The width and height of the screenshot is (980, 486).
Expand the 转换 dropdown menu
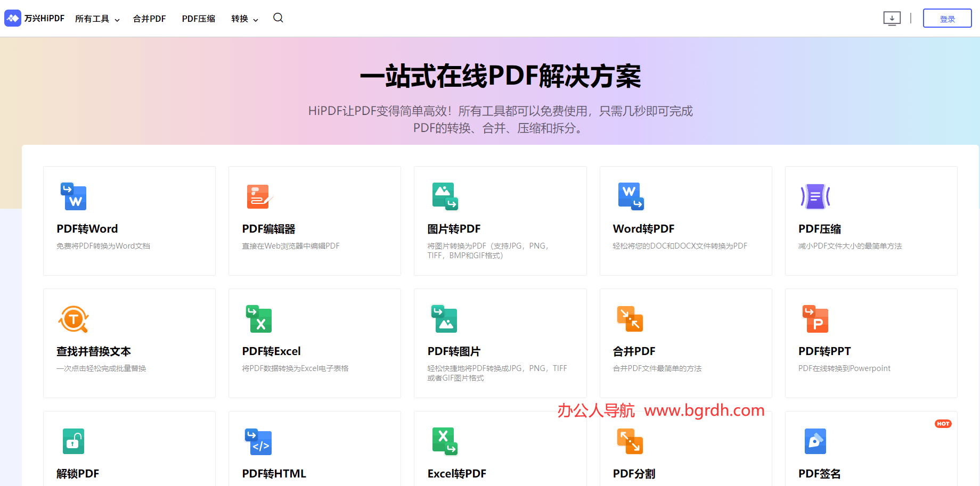pos(244,19)
